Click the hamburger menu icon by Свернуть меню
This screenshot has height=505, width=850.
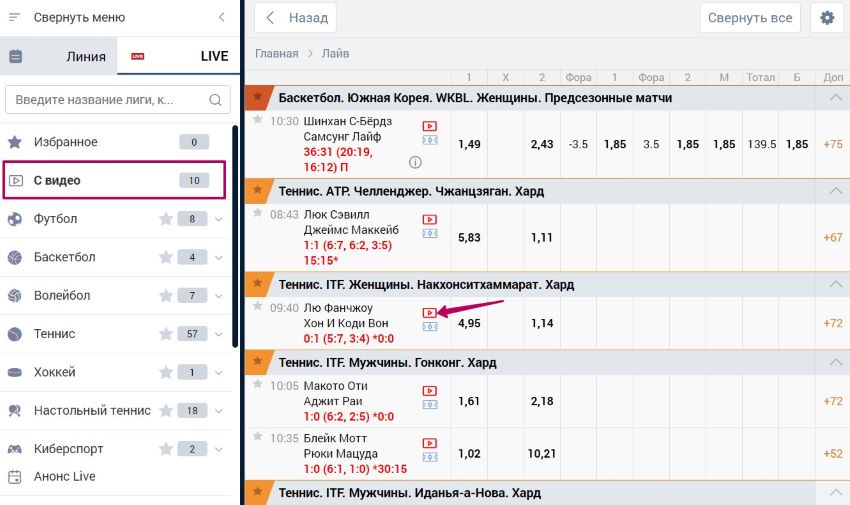[x=15, y=17]
